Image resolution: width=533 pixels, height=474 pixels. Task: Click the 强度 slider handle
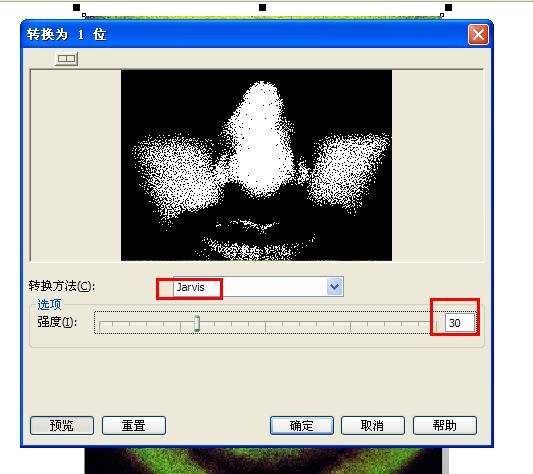click(197, 323)
